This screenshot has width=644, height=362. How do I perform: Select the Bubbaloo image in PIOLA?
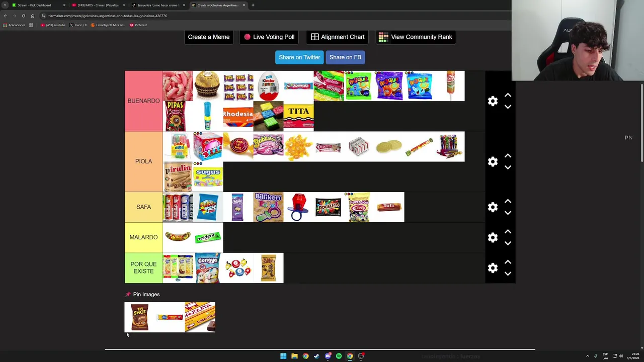click(268, 146)
